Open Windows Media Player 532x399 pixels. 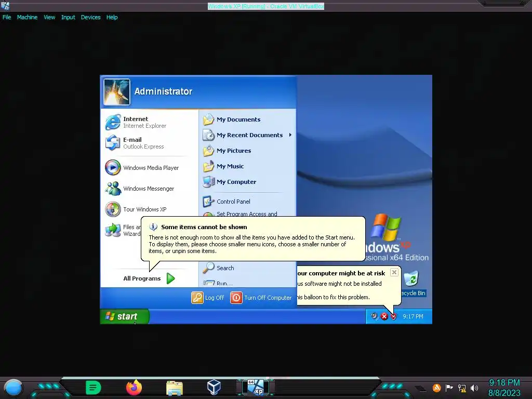coord(149,168)
